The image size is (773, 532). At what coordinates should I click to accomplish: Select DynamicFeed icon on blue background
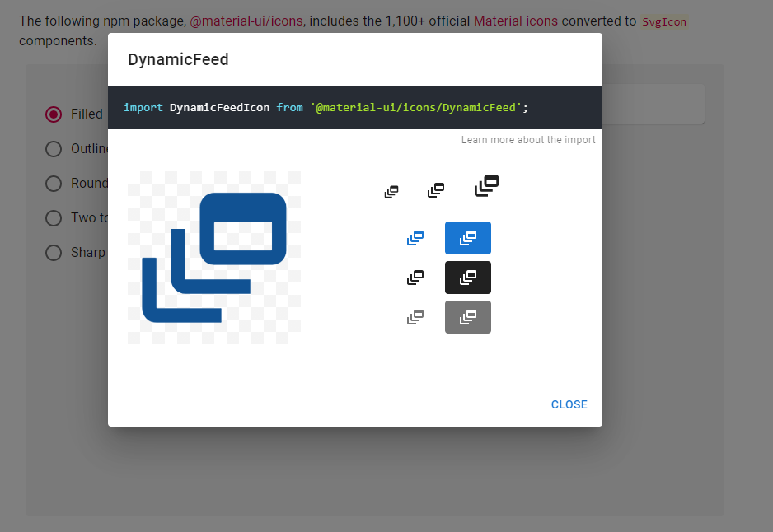pos(467,237)
